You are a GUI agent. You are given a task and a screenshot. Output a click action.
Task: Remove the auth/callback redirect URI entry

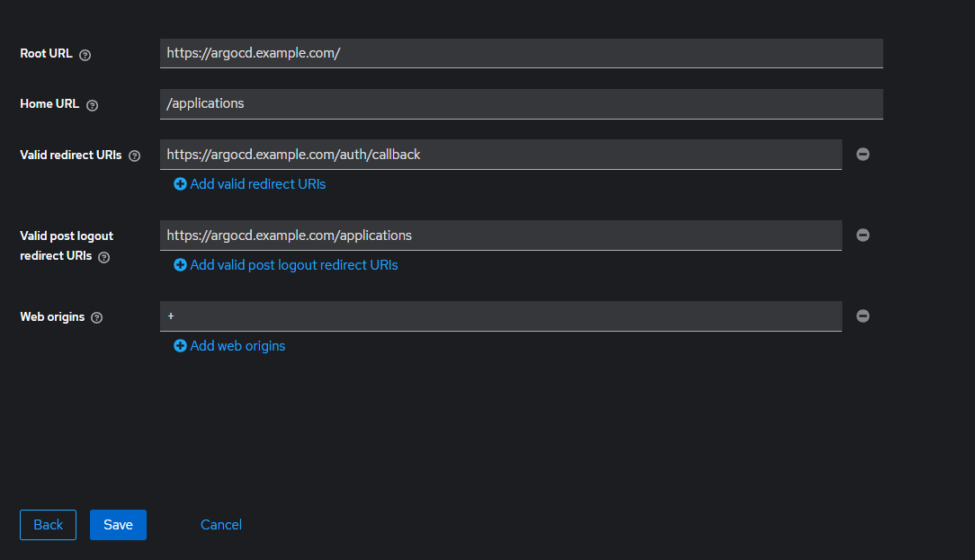[863, 155]
